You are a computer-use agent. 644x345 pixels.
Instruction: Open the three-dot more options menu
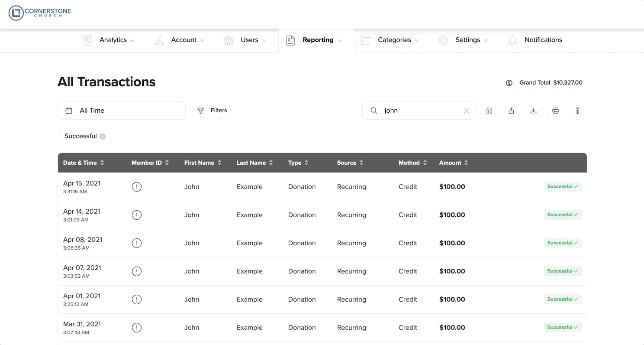[x=577, y=111]
